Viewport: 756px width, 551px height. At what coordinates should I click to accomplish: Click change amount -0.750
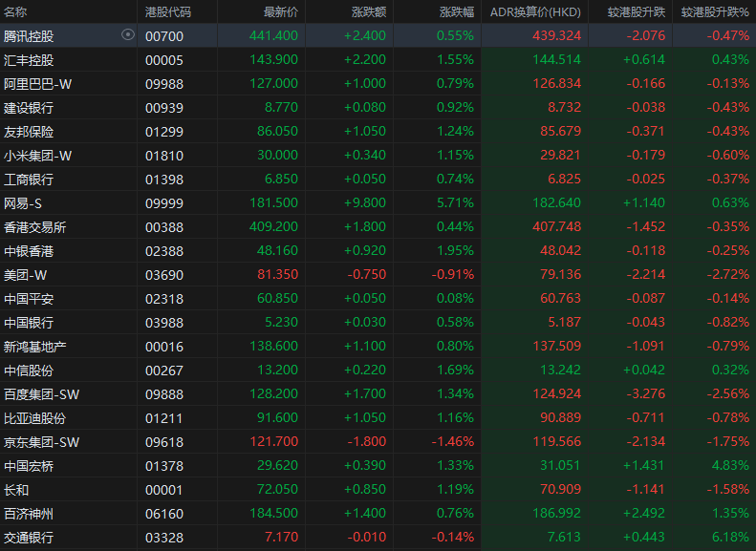coord(367,274)
